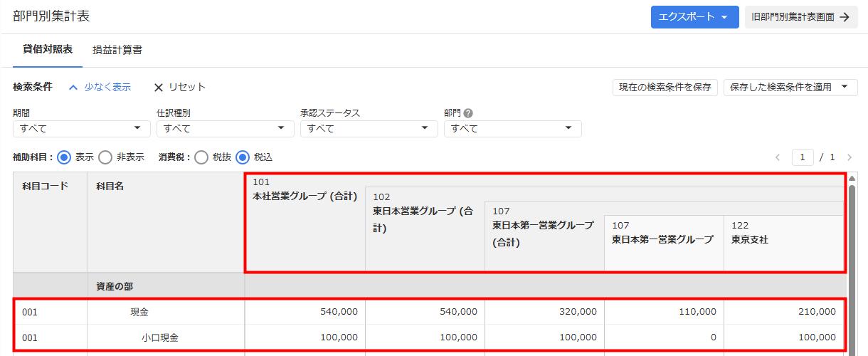The width and height of the screenshot is (868, 356).
Task: Open the 部門 selection dropdown
Action: (513, 129)
